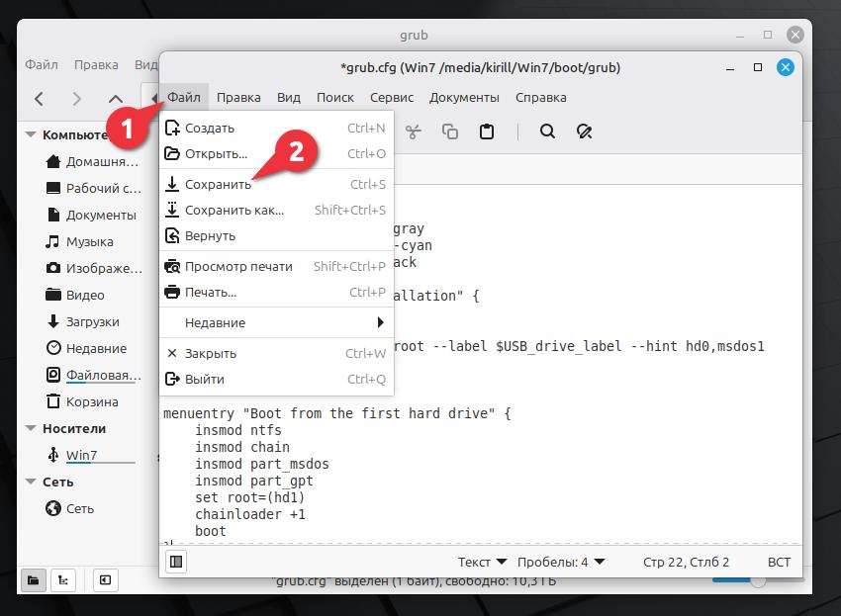Open search with the magnifier icon
The height and width of the screenshot is (616, 841).
pyautogui.click(x=547, y=132)
